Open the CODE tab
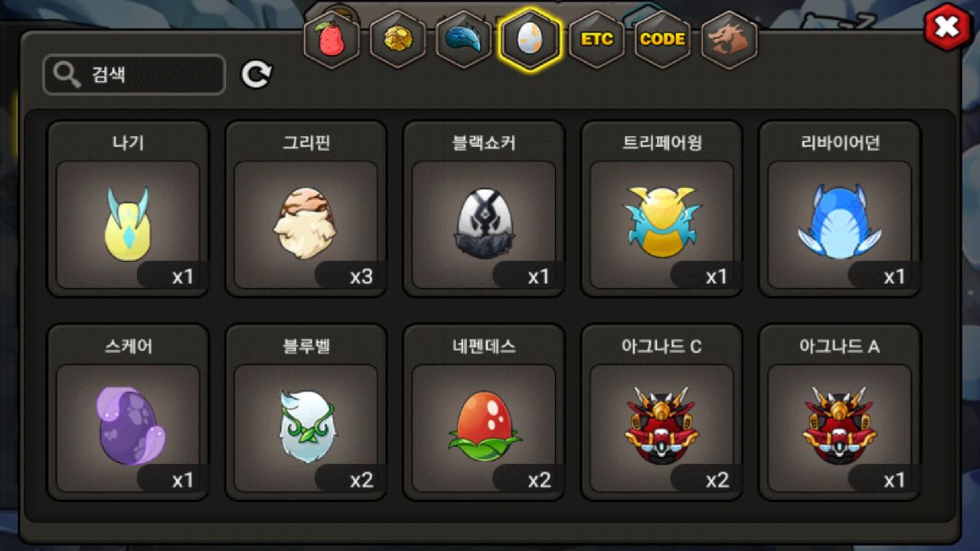The height and width of the screenshot is (551, 980). (x=662, y=40)
